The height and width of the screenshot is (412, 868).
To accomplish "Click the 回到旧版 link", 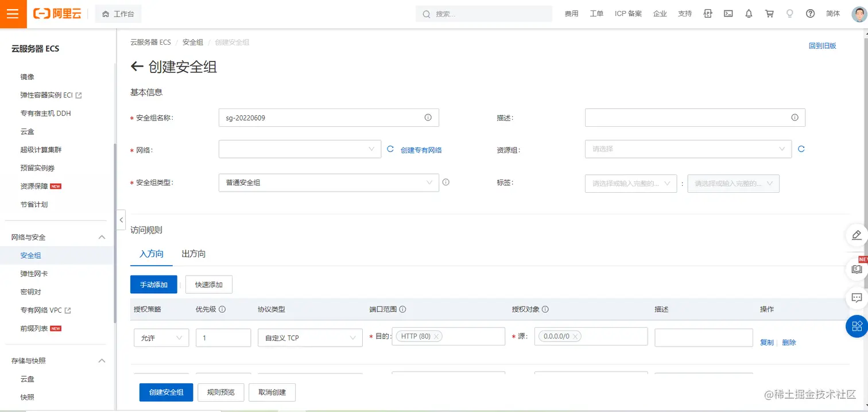I will [x=823, y=46].
